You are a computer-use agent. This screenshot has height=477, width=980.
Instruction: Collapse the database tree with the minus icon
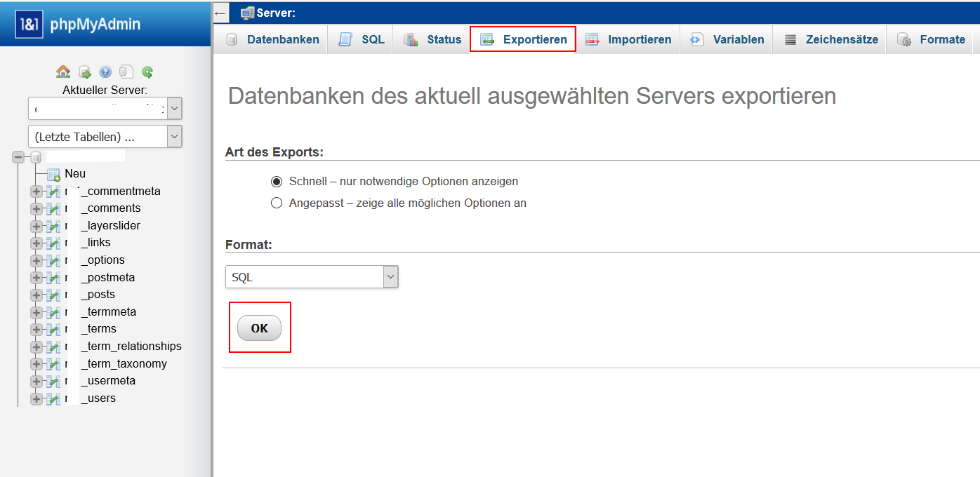(x=18, y=157)
